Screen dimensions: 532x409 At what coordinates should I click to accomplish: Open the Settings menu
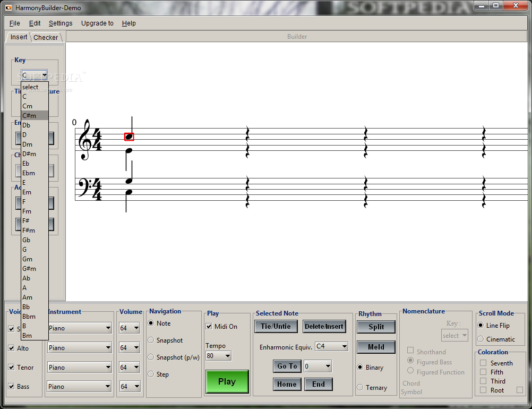(x=61, y=23)
